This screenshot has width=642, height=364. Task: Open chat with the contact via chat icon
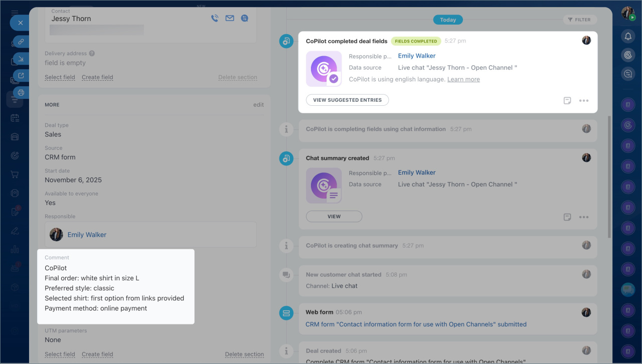[244, 19]
